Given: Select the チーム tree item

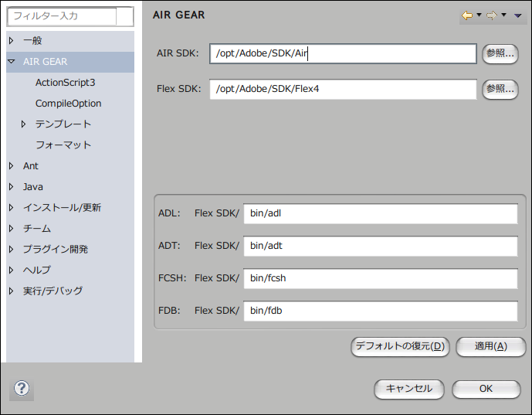Looking at the screenshot, I should click(x=37, y=228).
